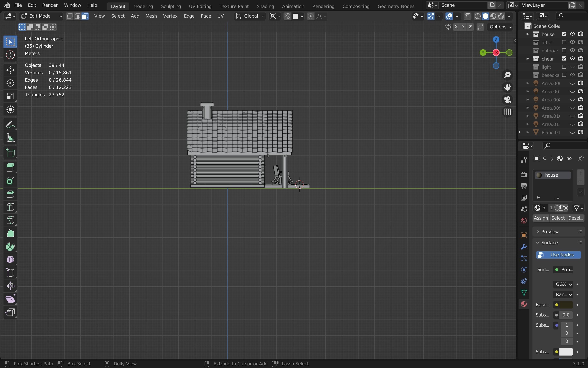Click the house material slot
This screenshot has height=368, width=588.
552,175
